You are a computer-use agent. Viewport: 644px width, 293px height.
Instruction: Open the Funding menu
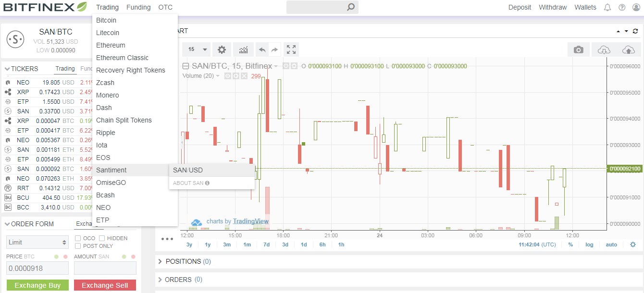(138, 7)
